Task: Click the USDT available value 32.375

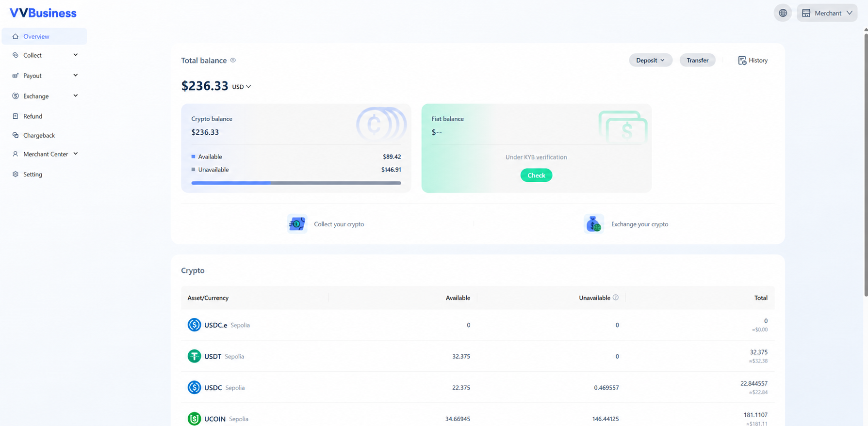Action: [x=461, y=356]
